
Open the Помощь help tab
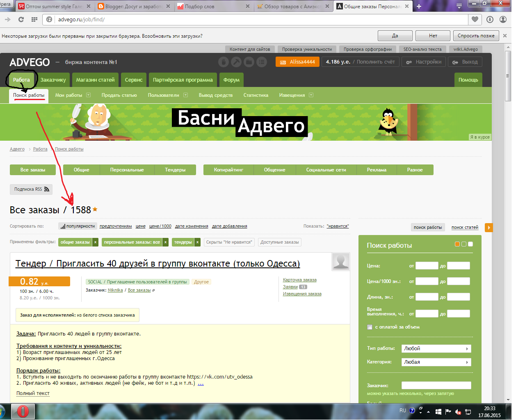(468, 80)
